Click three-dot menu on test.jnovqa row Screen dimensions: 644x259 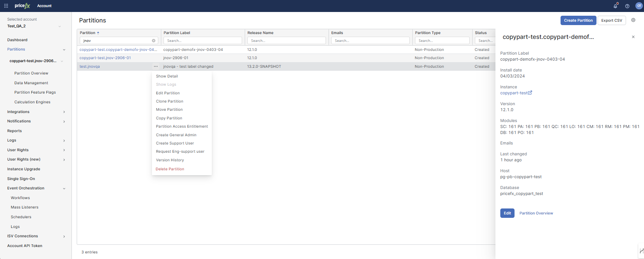coord(156,67)
